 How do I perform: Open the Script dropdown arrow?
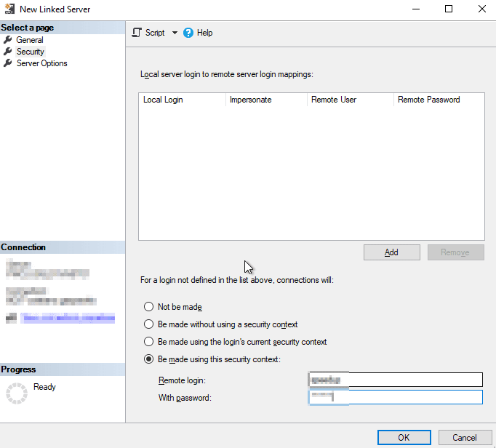tap(175, 33)
